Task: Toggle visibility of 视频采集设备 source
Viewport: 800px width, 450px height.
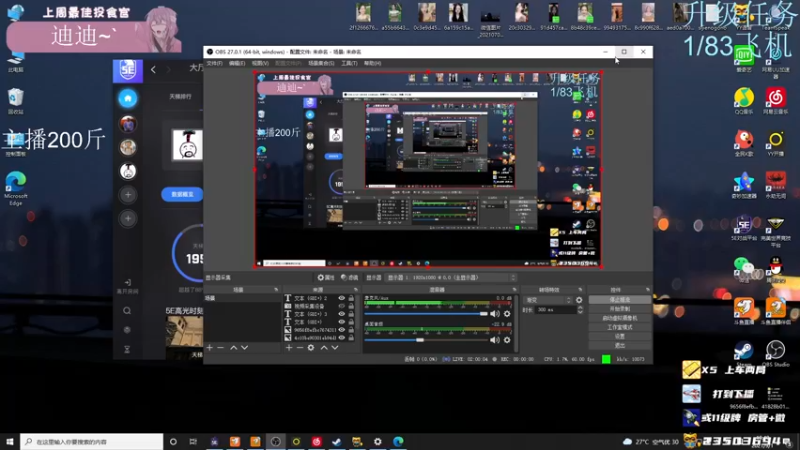Action: (341, 306)
